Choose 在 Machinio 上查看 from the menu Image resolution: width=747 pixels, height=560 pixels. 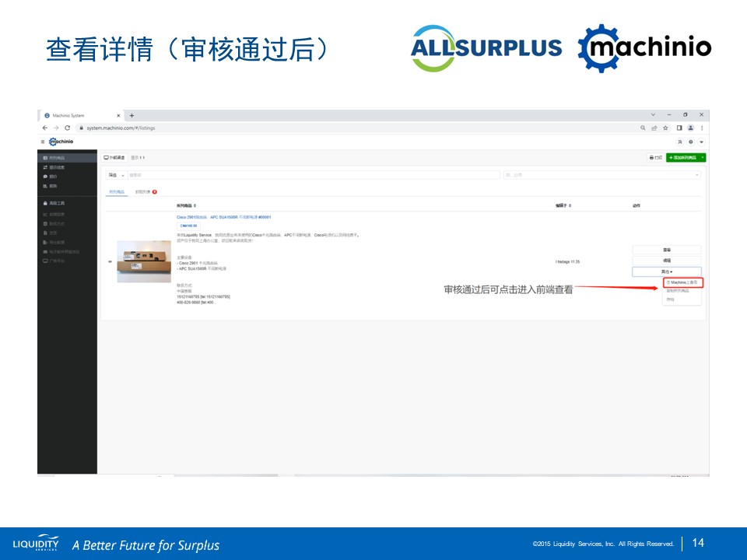point(682,282)
